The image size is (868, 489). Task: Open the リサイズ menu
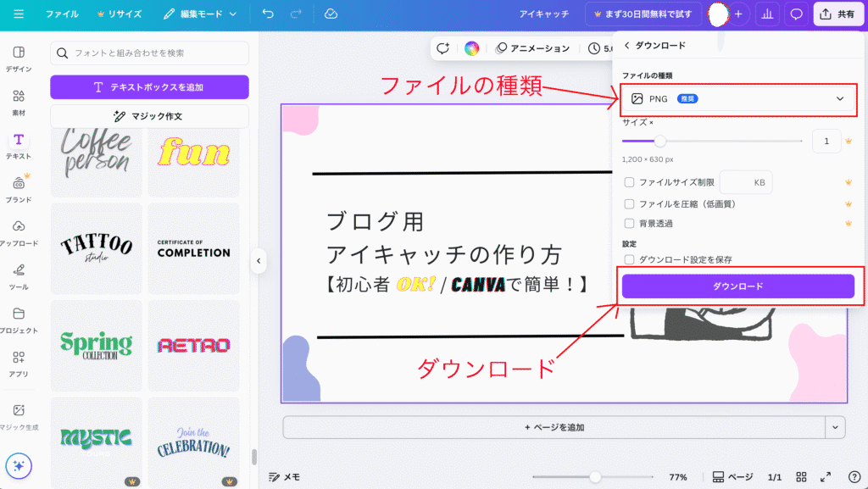[119, 14]
